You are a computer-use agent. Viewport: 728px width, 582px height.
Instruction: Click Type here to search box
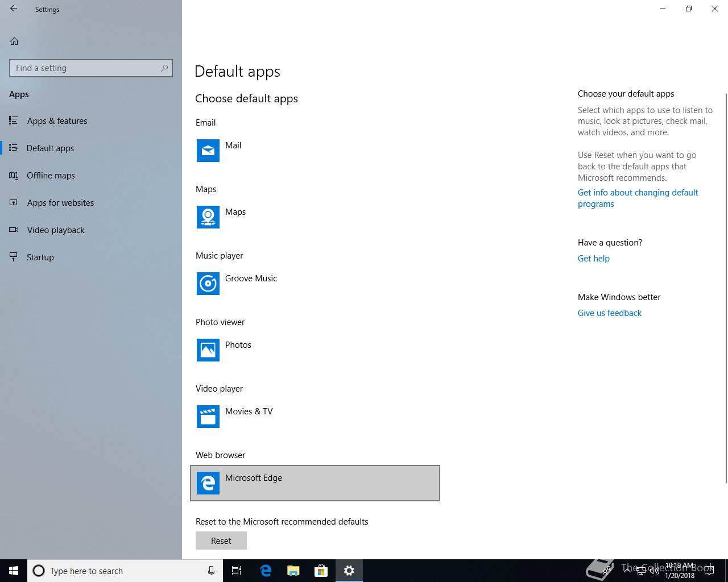tap(125, 571)
